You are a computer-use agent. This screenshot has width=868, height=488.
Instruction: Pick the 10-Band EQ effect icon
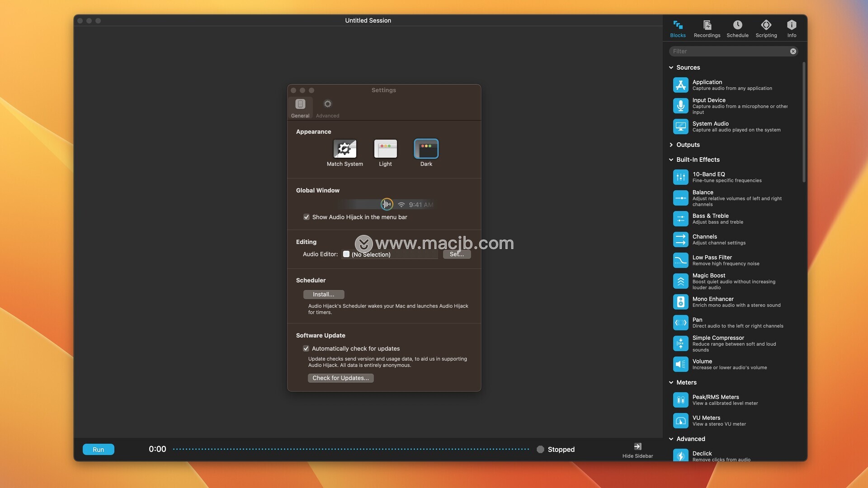point(680,177)
